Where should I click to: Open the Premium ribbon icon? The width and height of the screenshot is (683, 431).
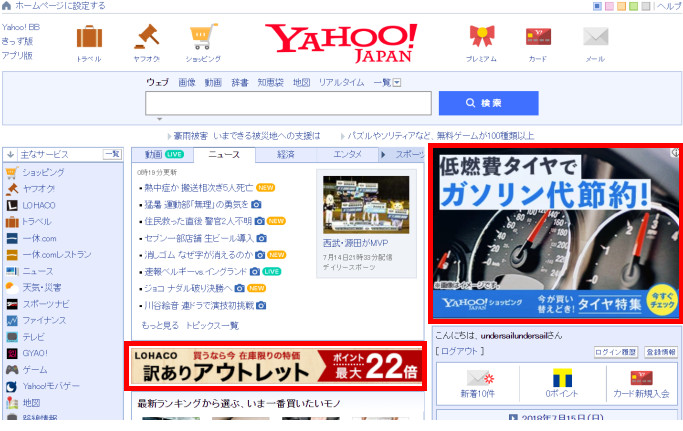tap(482, 36)
